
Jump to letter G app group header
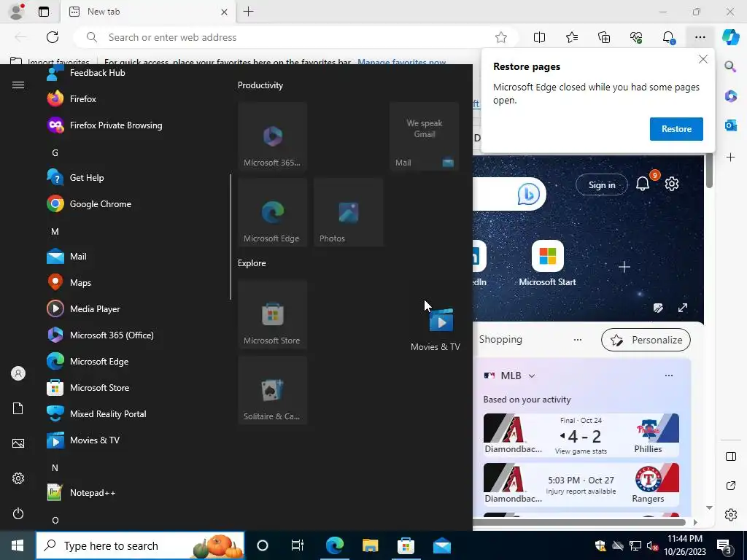55,153
